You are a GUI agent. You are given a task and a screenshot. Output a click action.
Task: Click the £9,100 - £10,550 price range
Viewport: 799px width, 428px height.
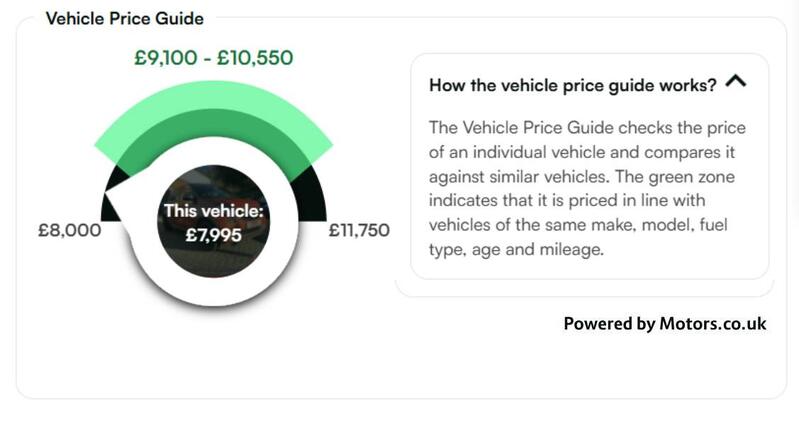click(214, 58)
